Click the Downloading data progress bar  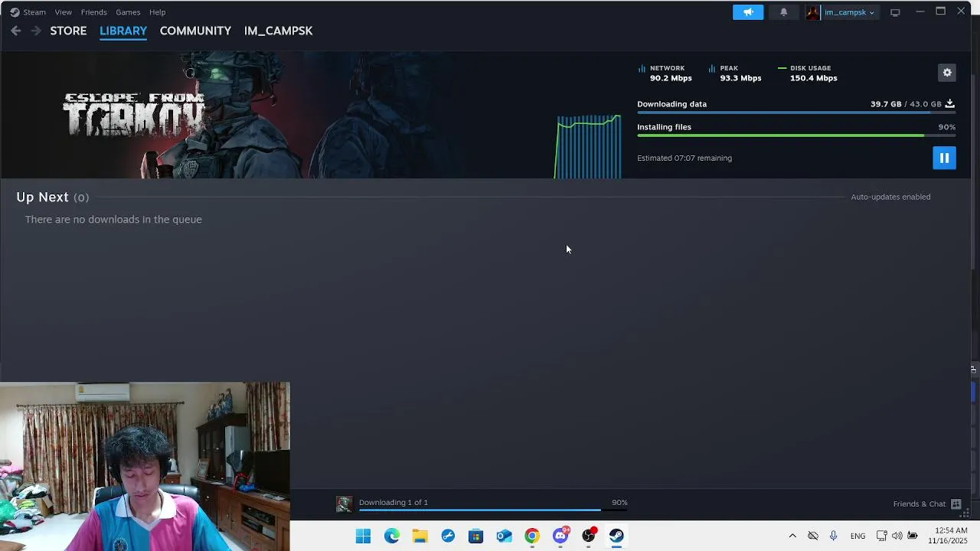796,112
